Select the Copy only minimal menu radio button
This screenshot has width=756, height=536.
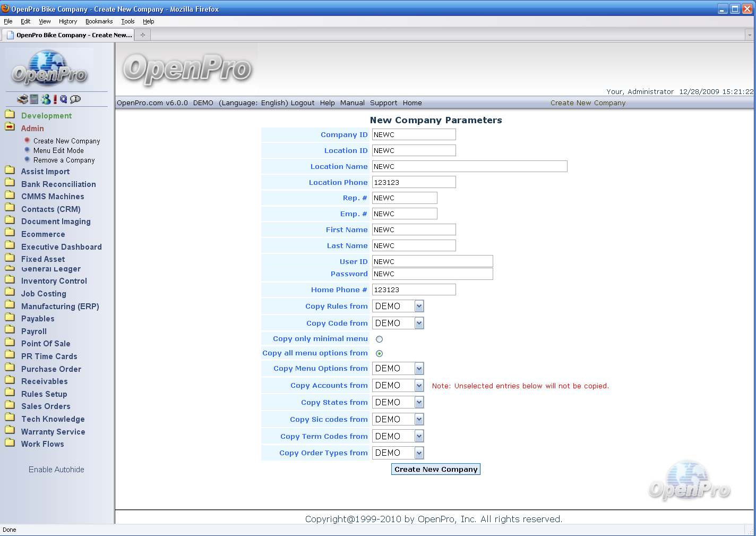pyautogui.click(x=379, y=339)
